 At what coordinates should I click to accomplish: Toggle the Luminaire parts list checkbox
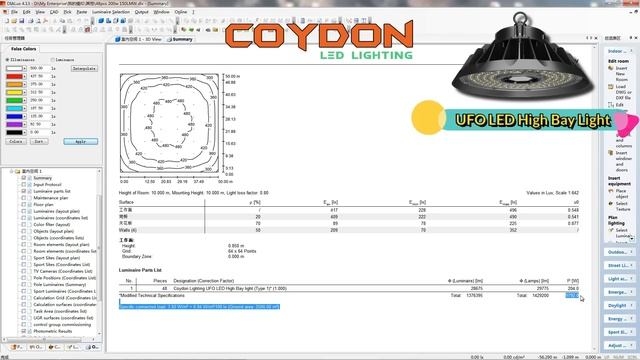[24, 191]
